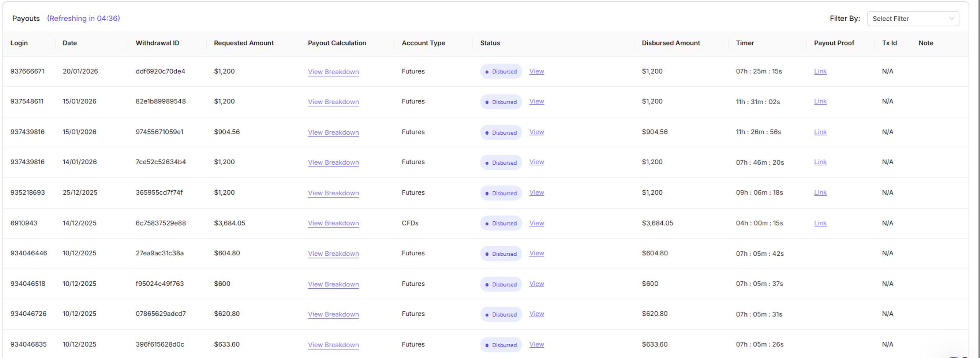This screenshot has width=980, height=358.
Task: Click Disbursed badge for login 937666671
Action: click(501, 72)
